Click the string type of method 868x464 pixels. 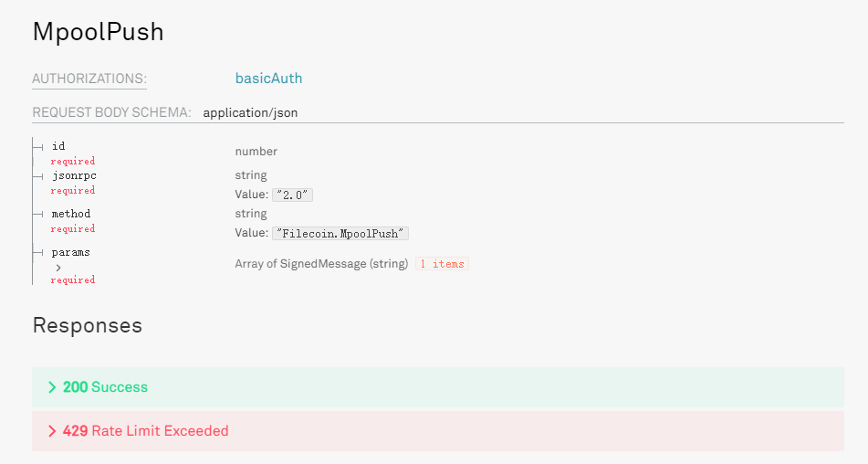[x=251, y=213]
